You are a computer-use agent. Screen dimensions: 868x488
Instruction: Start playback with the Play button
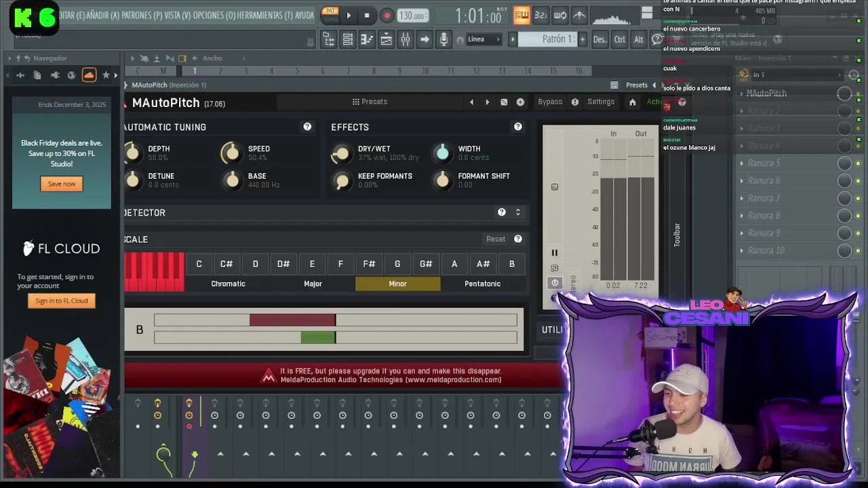pos(349,16)
